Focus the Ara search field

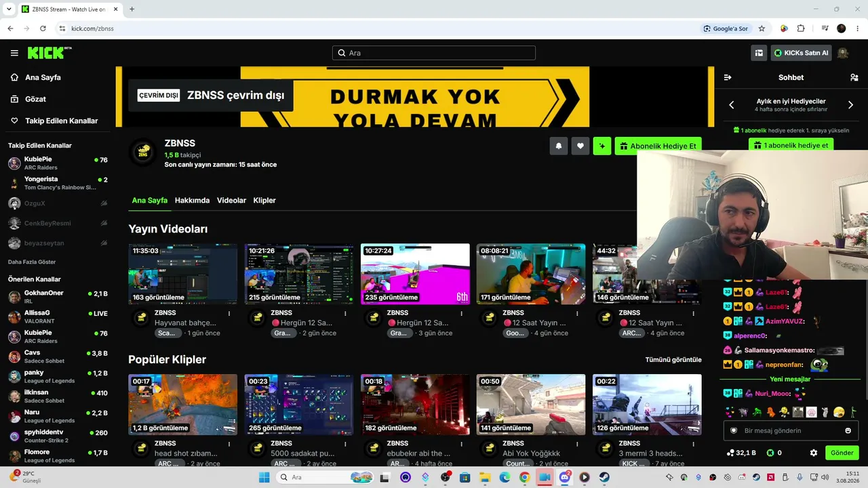click(x=434, y=53)
